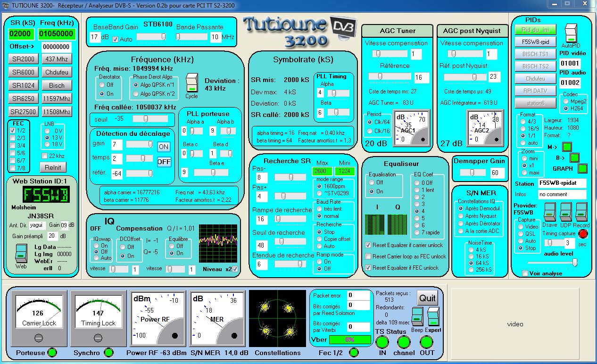Select Mpeg2 codec option
The image size is (597, 364).
(x=566, y=101)
